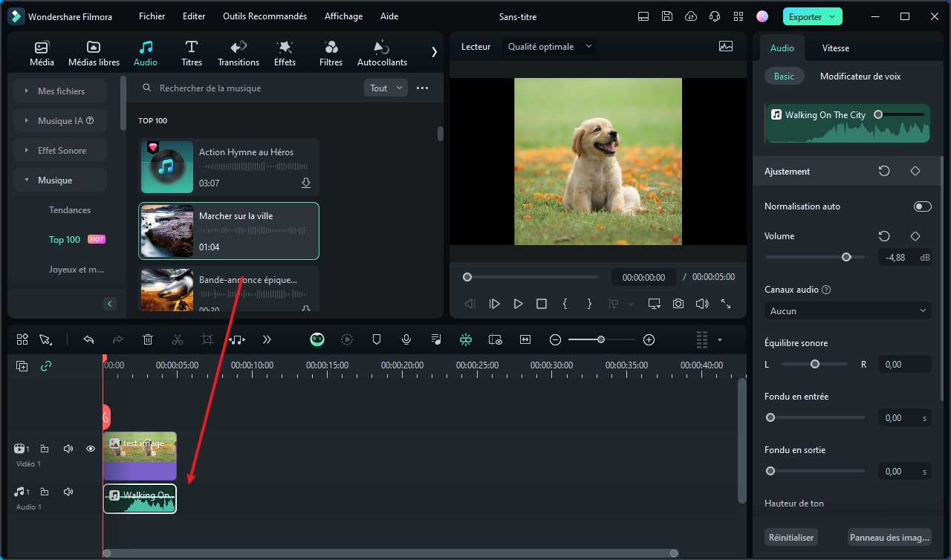Add a keyframe for Volume
This screenshot has width=951, height=560.
[915, 236]
